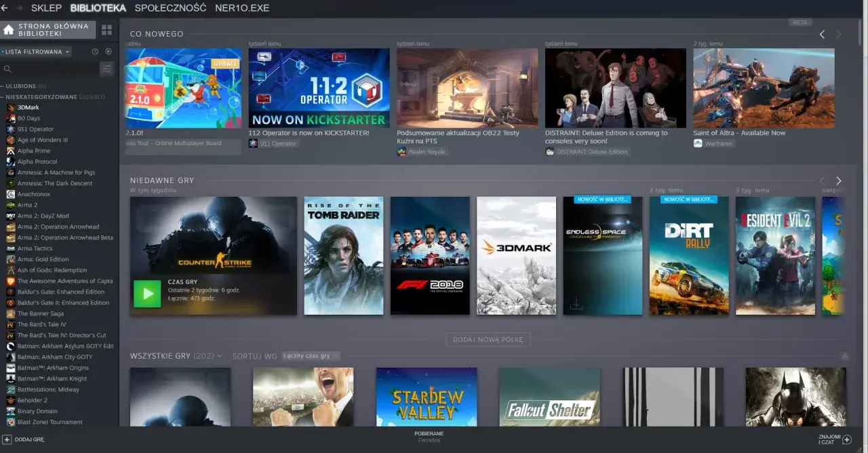Screen dimensions: 868x453
Task: Open Endless Space game cover
Action: click(x=603, y=256)
